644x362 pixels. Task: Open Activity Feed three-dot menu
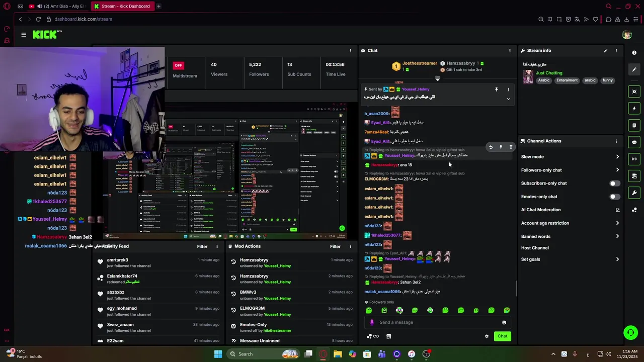217,246
